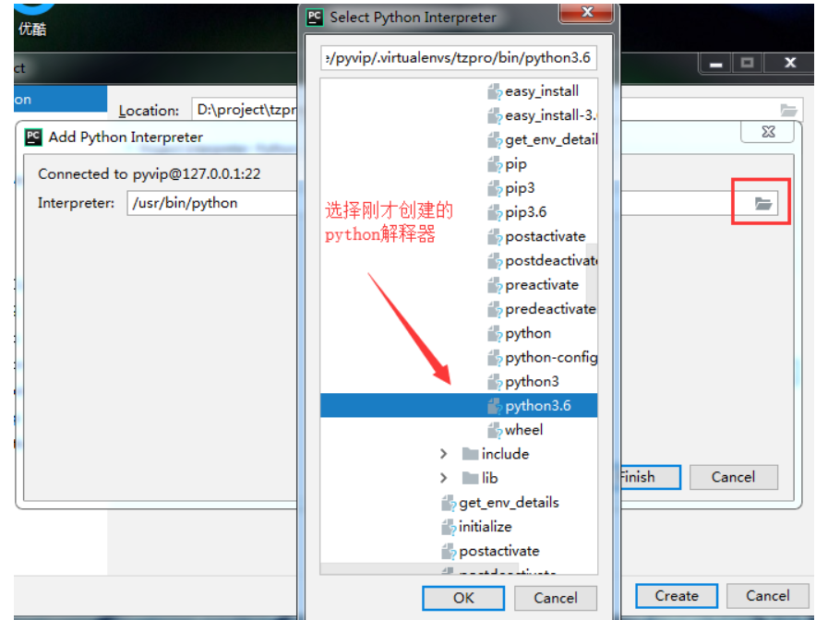Click the python file icon
The width and height of the screenshot is (840, 620).
coord(495,334)
